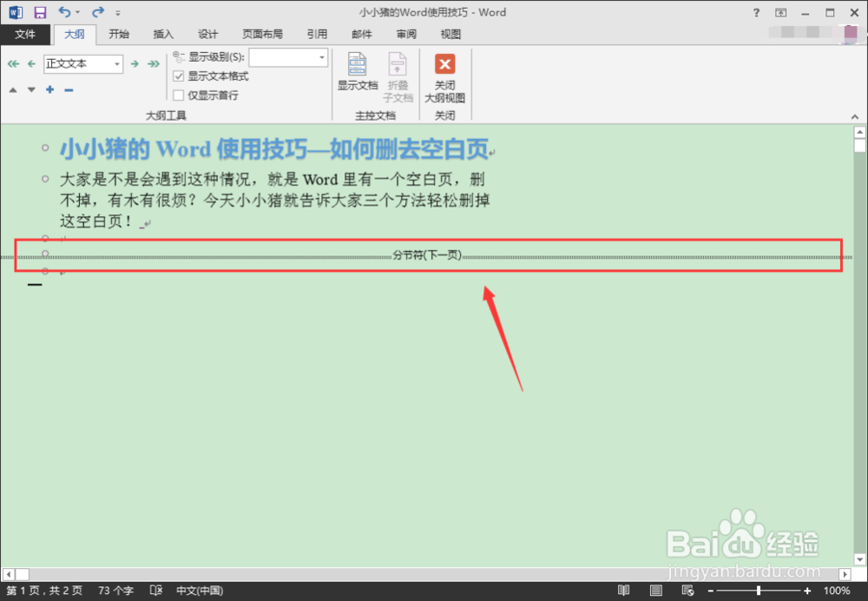Switch to Print Layout view in status bar
Image resolution: width=868 pixels, height=601 pixels.
point(656,590)
